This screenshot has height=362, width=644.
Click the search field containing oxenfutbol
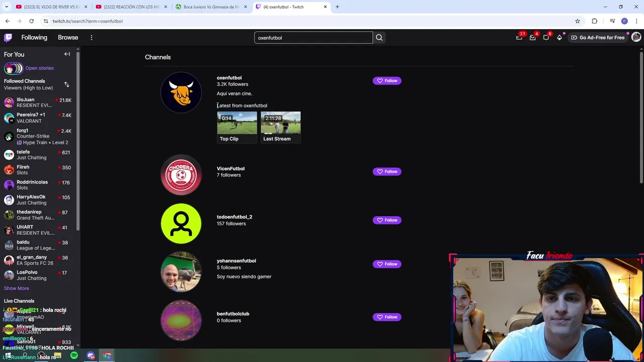[313, 38]
